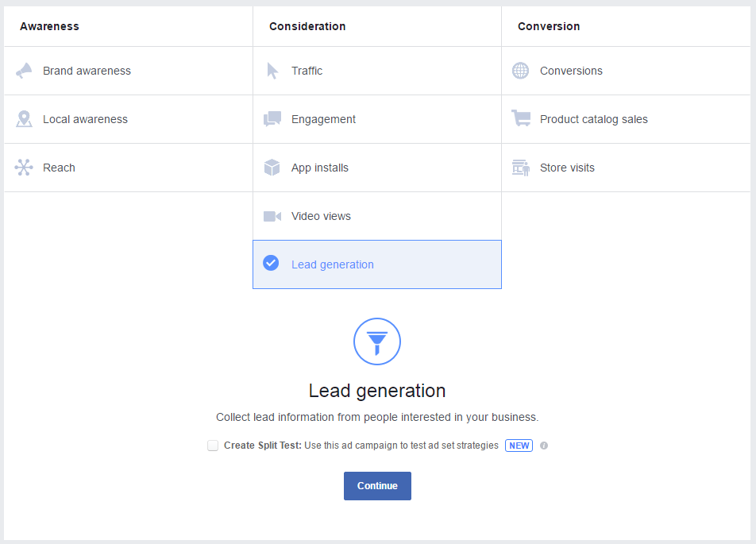The width and height of the screenshot is (756, 544).
Task: Click the Store visits storefront icon
Action: pos(521,168)
